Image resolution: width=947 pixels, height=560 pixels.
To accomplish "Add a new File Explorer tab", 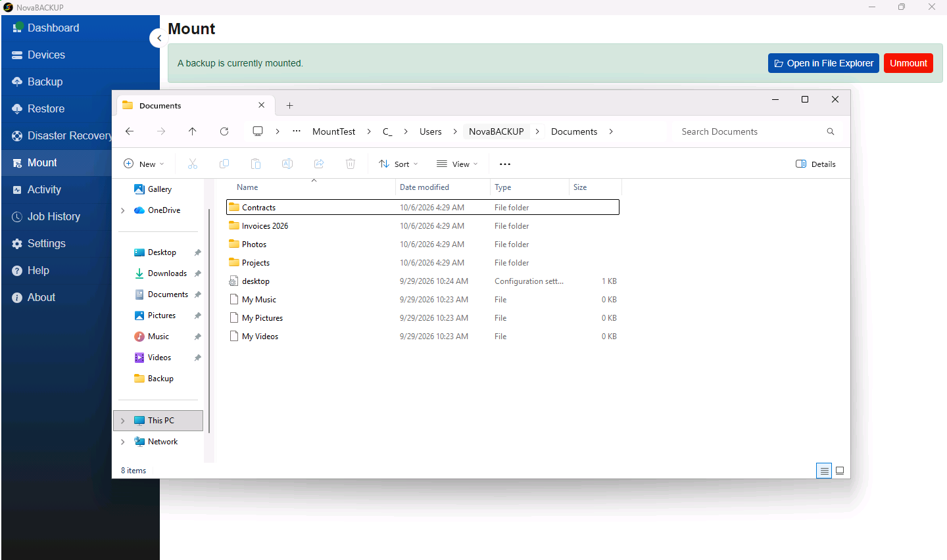I will [x=289, y=105].
